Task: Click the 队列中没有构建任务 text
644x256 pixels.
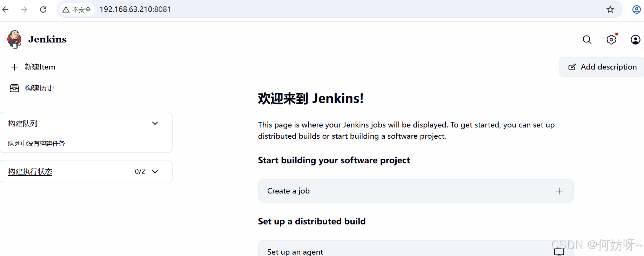Action: tap(36, 143)
